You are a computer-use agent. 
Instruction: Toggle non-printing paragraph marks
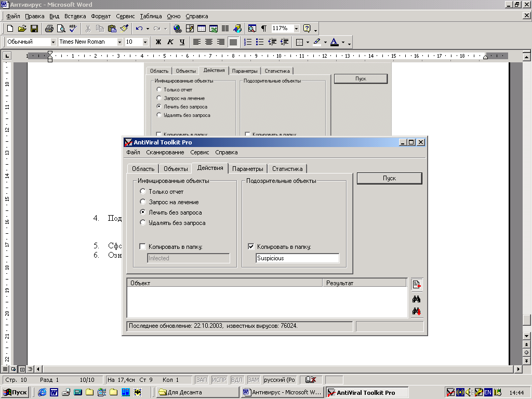click(263, 29)
